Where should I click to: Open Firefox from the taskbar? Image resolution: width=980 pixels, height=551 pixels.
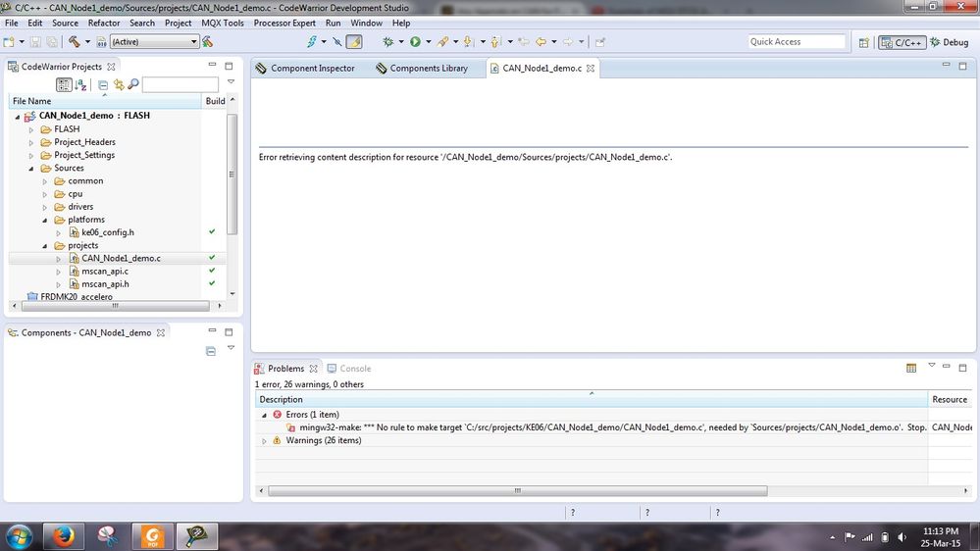pyautogui.click(x=63, y=536)
